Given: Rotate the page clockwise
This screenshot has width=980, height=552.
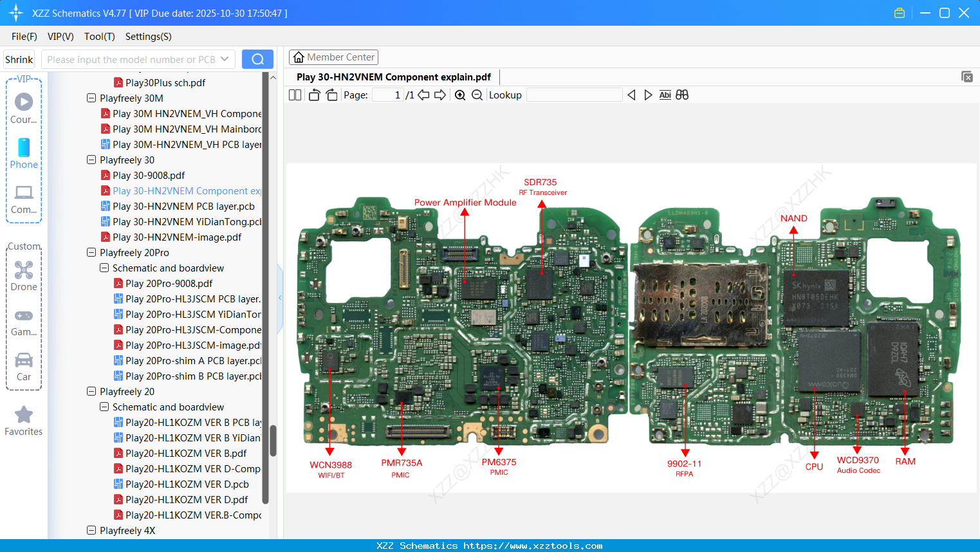Looking at the screenshot, I should point(331,95).
